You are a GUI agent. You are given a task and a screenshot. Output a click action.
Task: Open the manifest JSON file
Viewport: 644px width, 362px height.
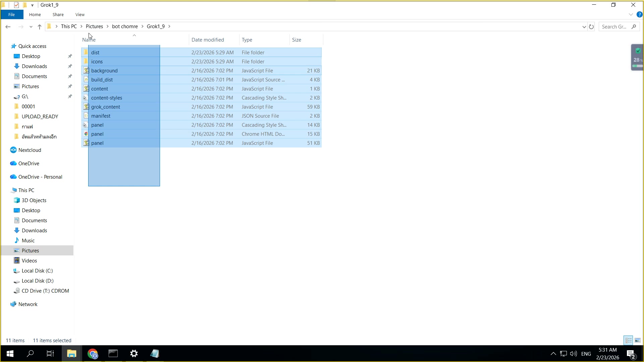(x=101, y=116)
